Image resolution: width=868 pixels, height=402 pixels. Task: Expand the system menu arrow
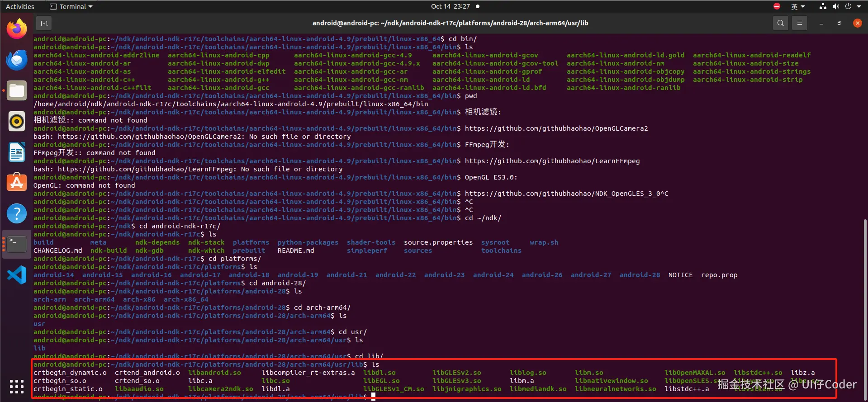pos(859,6)
